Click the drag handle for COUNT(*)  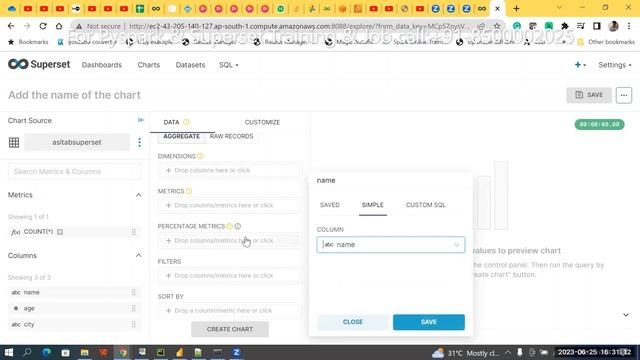pyautogui.click(x=133, y=232)
